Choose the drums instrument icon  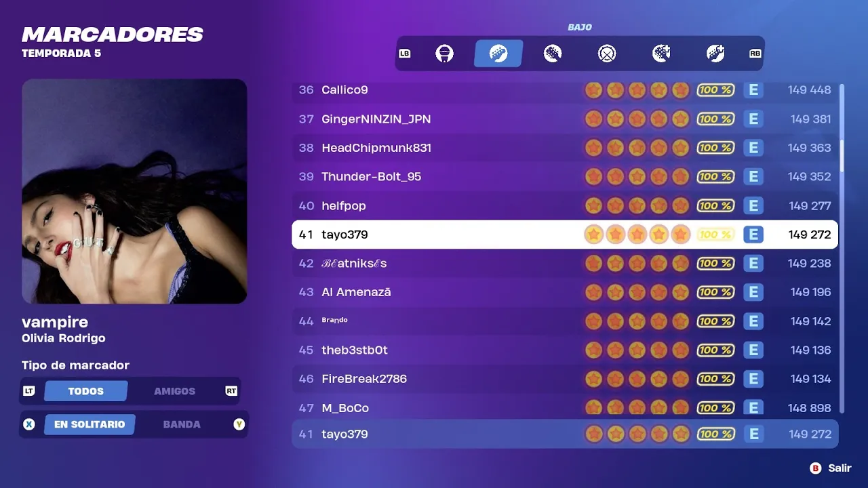(x=607, y=54)
